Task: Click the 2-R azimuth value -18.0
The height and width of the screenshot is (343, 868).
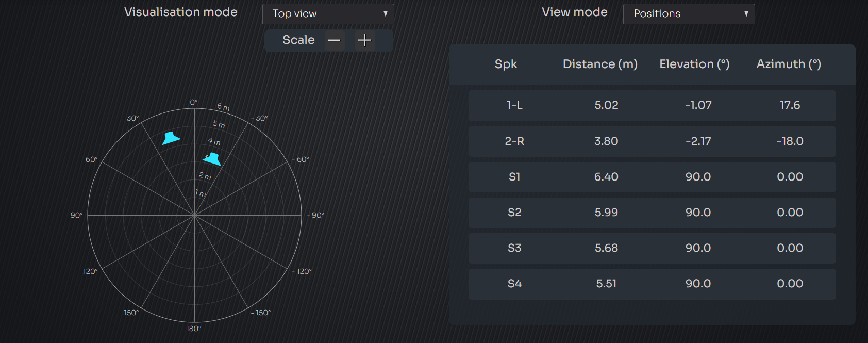Action: pos(790,141)
